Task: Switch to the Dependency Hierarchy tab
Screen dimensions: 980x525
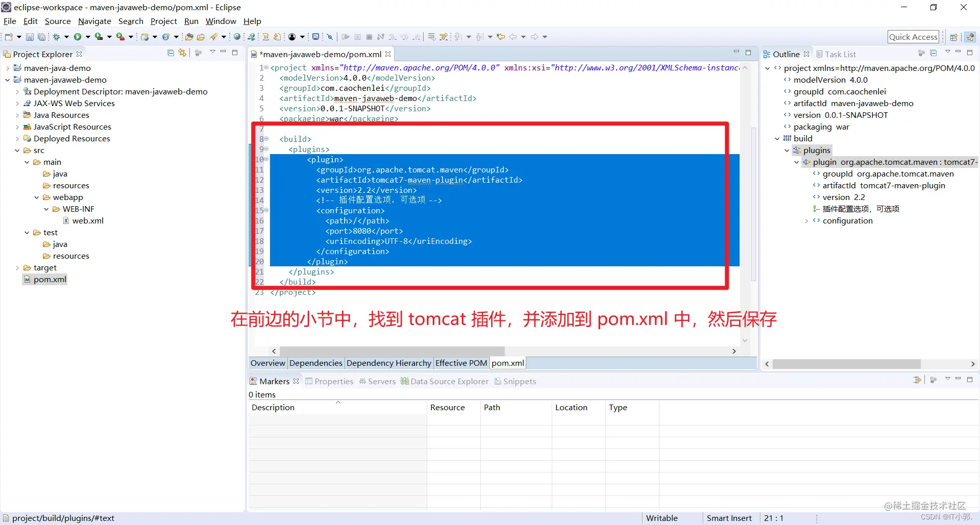Action: [388, 363]
